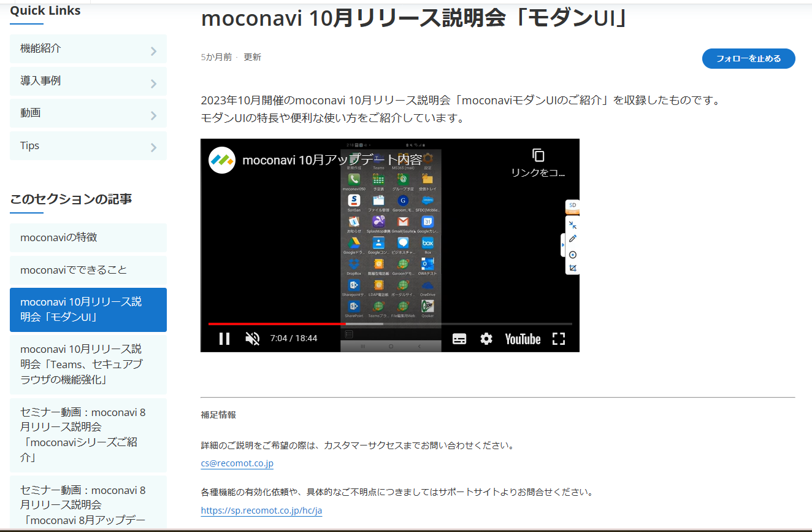Select the pencil annotation tool in the floating toolbar
The height and width of the screenshot is (532, 812).
pyautogui.click(x=573, y=239)
